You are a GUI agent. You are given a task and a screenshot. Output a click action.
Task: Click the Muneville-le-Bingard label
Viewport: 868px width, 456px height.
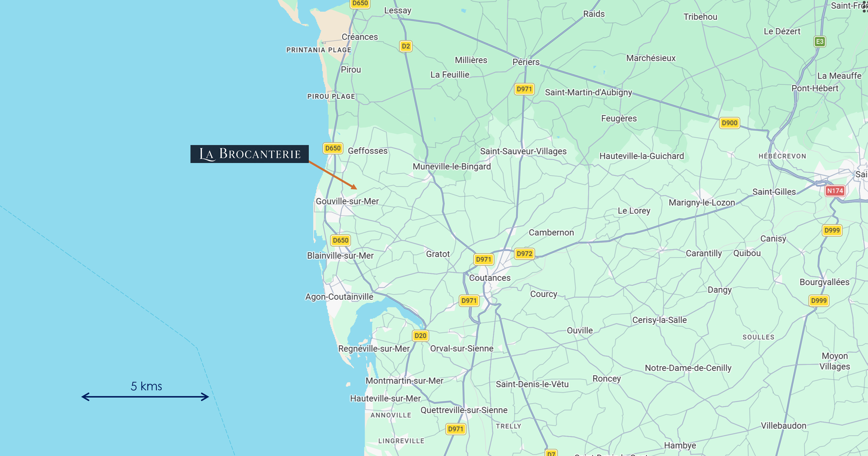pos(452,167)
